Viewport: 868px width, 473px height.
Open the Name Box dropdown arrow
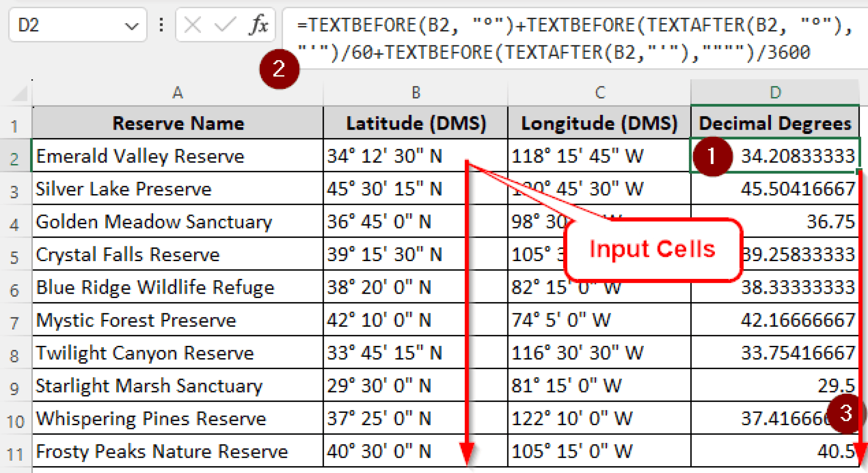point(131,25)
